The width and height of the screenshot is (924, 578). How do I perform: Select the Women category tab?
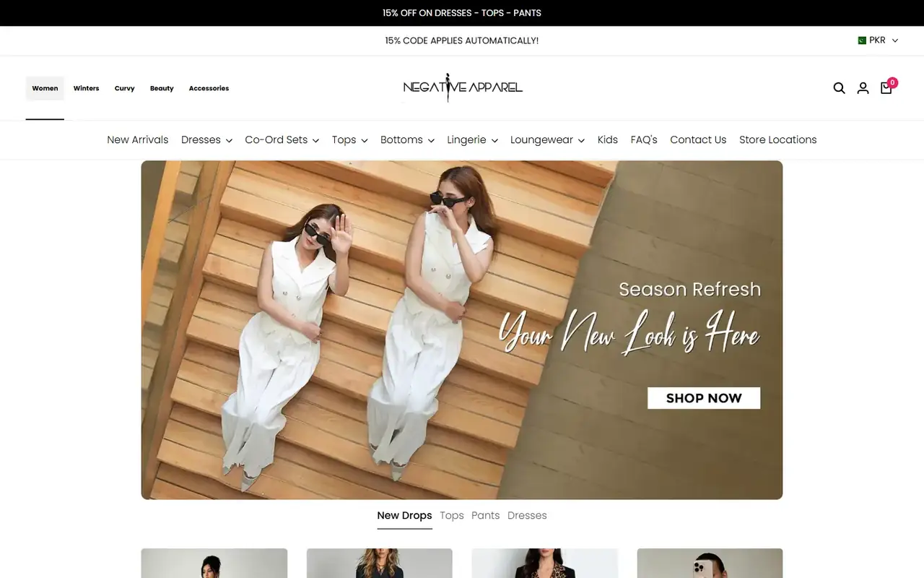(45, 88)
